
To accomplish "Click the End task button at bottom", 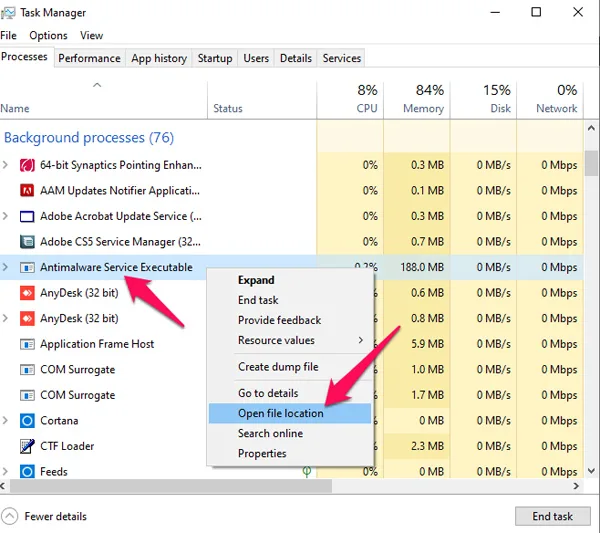I will click(x=553, y=516).
